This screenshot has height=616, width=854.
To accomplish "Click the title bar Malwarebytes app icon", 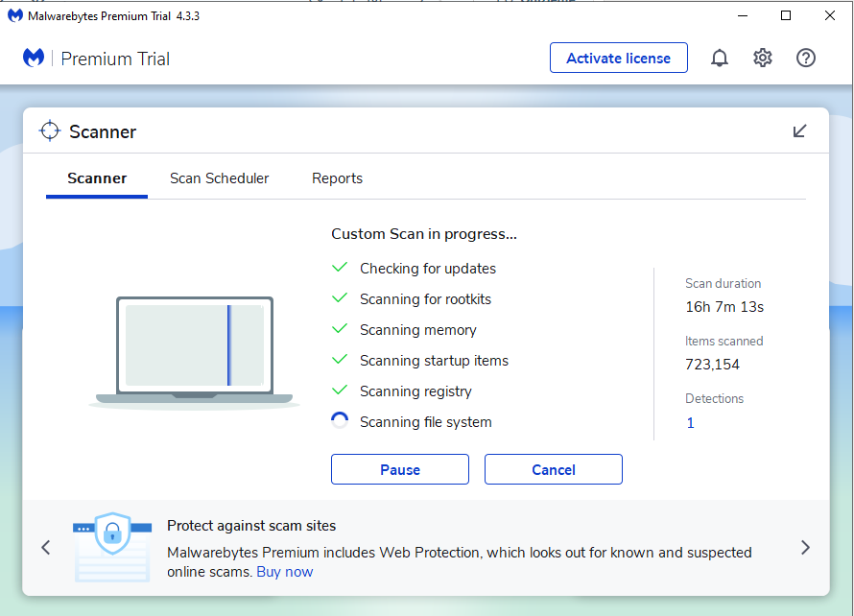I will [15, 15].
